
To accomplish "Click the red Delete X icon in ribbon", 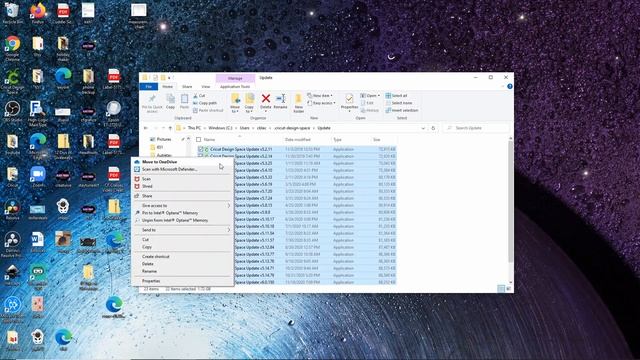I will tap(266, 98).
